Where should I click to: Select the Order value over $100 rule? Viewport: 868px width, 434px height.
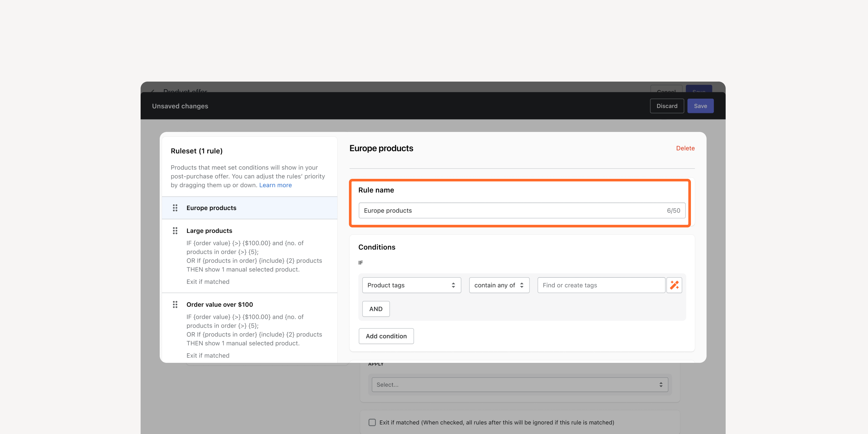(x=249, y=328)
